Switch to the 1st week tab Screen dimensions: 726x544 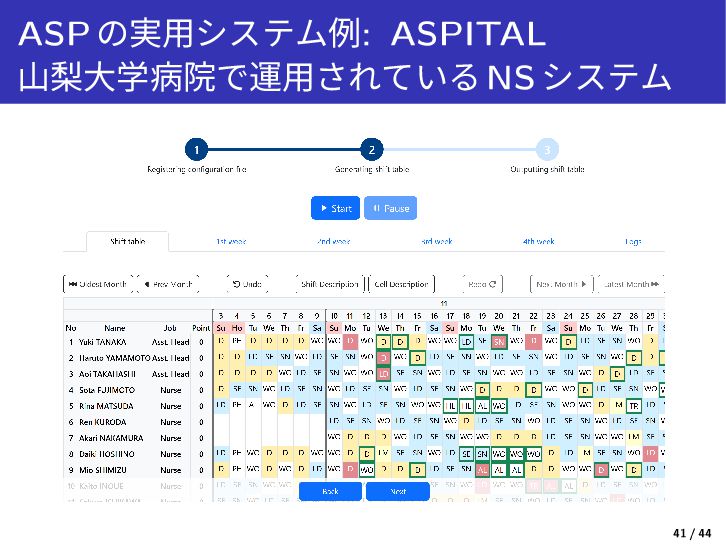pyautogui.click(x=231, y=241)
